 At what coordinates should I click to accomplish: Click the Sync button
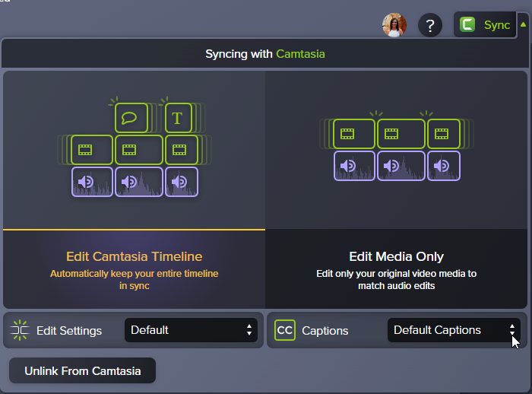pyautogui.click(x=496, y=25)
